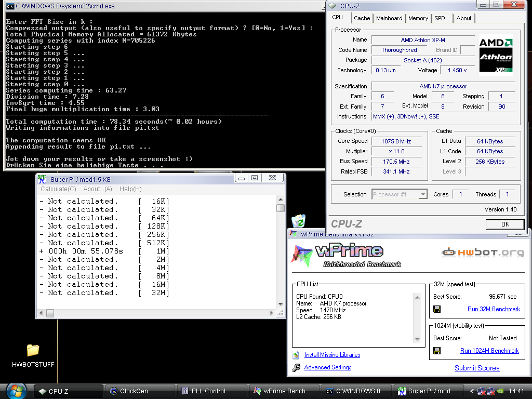Click the taskbar clock showing 14:41

click(516, 391)
